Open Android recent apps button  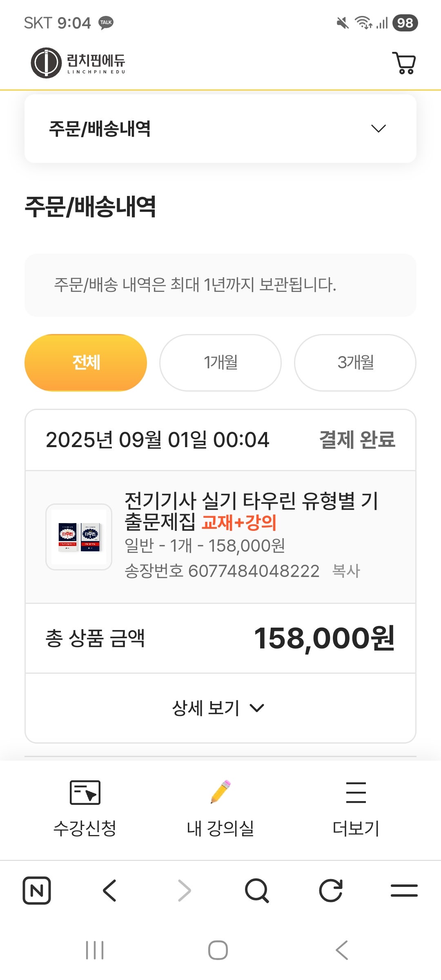pos(95,950)
